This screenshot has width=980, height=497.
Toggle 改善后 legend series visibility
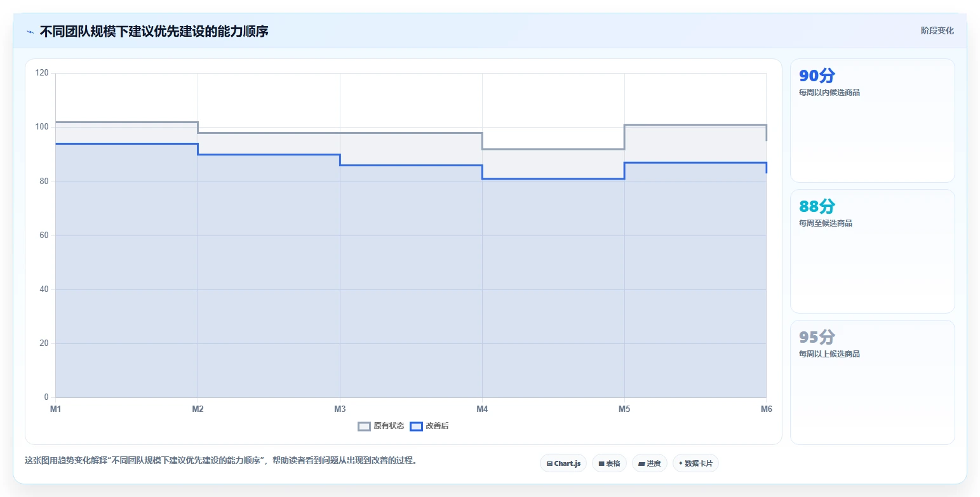(429, 426)
